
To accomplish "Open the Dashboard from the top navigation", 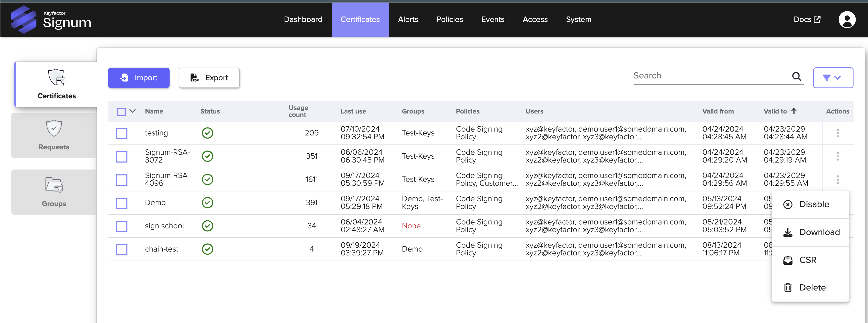I will pyautogui.click(x=303, y=19).
